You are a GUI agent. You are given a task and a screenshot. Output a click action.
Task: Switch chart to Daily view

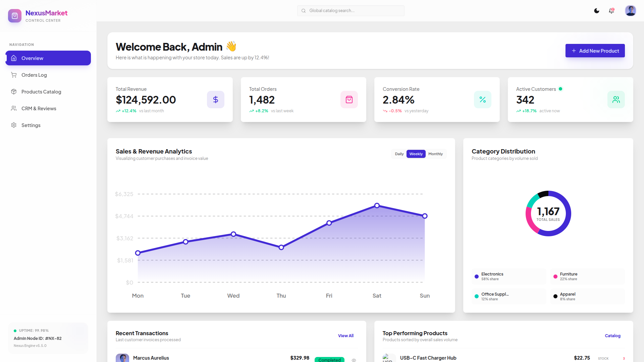(399, 154)
